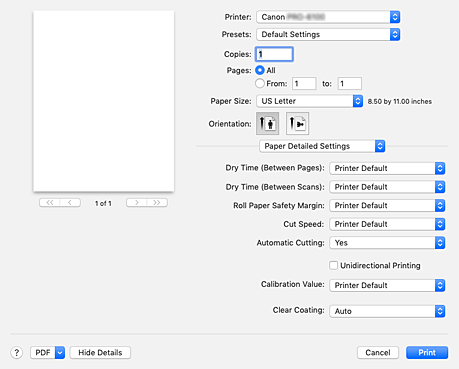
Task: Open the Clear Coating dropdown
Action: pyautogui.click(x=387, y=311)
